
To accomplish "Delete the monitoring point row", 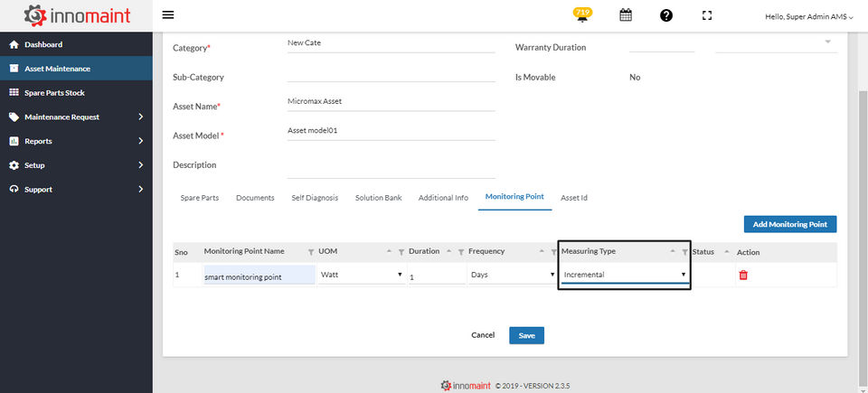I will 743,275.
